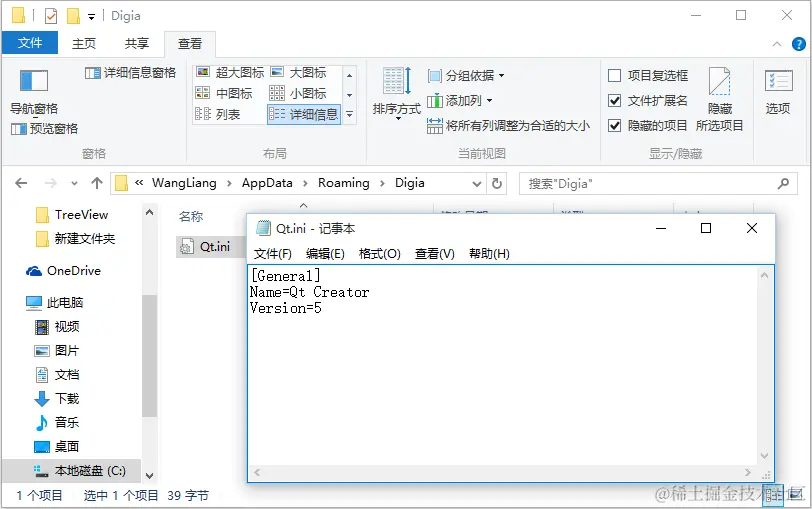
Task: Click Size all columns to fit (将所有列调整为合适的大小)
Action: [509, 125]
